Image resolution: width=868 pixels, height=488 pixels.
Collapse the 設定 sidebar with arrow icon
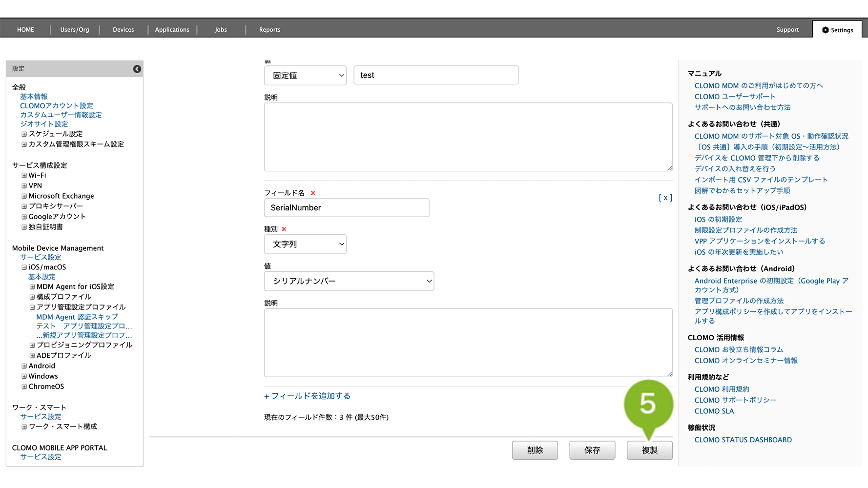(137, 69)
